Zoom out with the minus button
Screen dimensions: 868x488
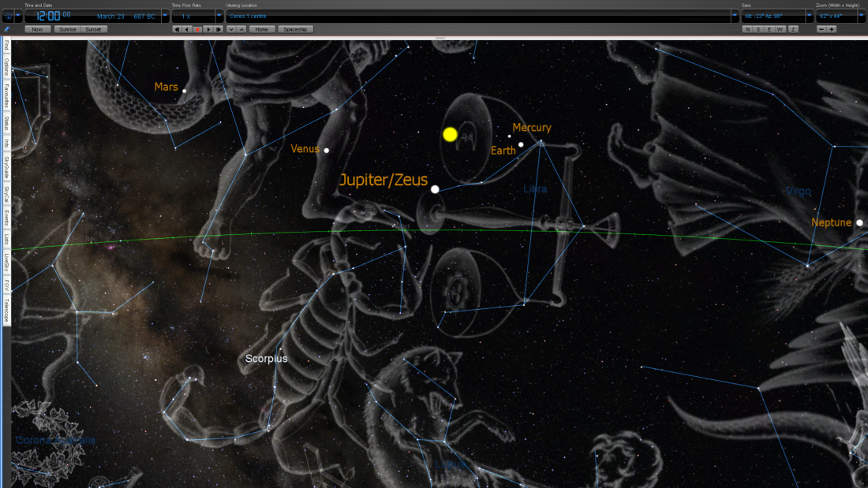tap(821, 29)
